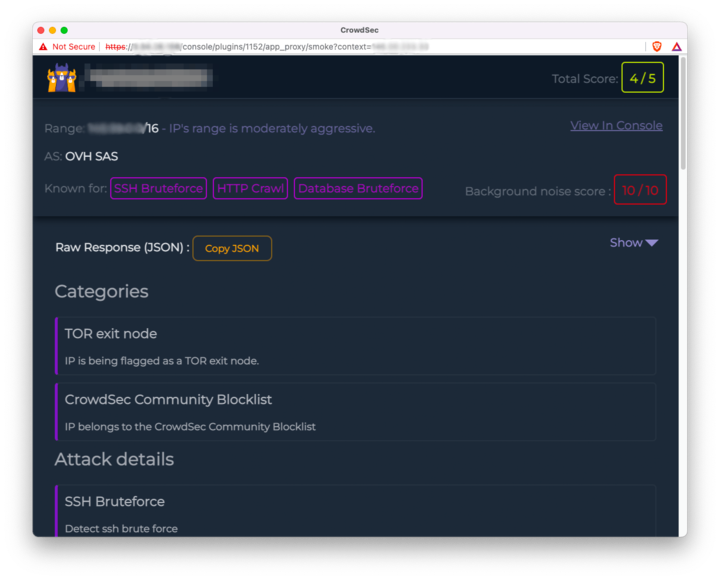The height and width of the screenshot is (580, 720).
Task: Click the CrowdSec mascot logo
Action: 61,78
